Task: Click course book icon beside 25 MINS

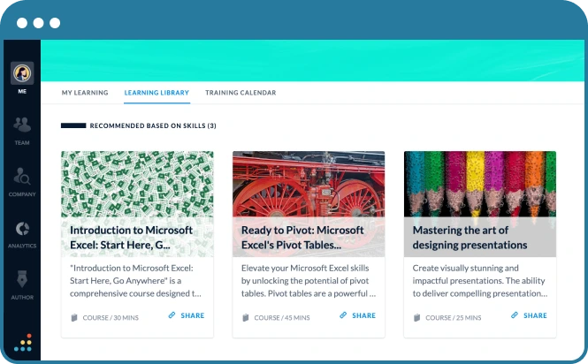Action: click(417, 318)
